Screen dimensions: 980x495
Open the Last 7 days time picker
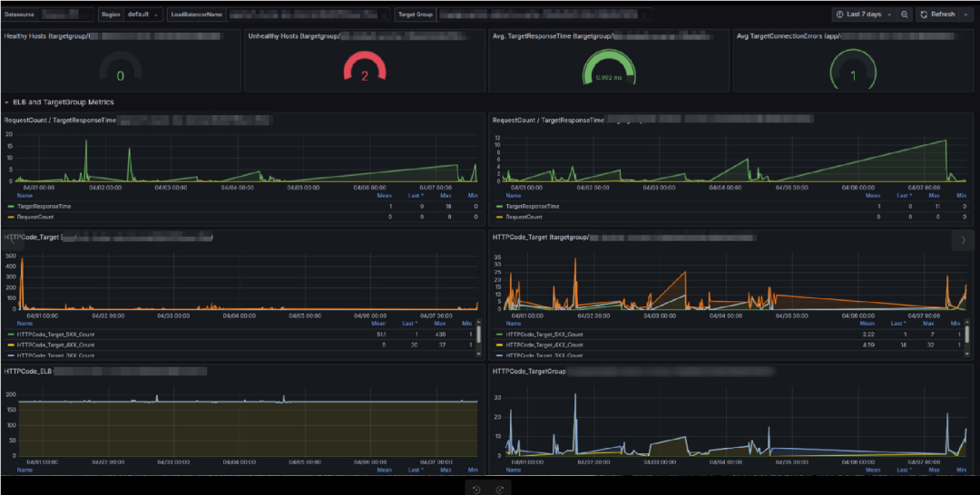(x=863, y=15)
